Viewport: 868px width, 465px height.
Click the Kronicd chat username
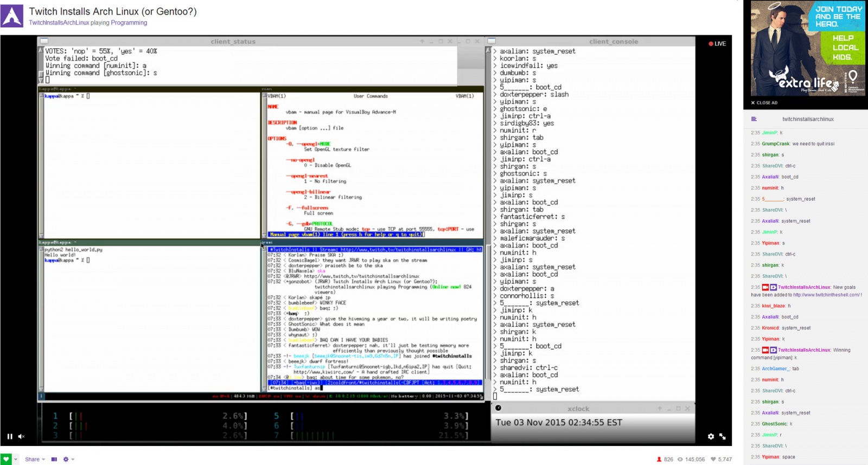(770, 328)
